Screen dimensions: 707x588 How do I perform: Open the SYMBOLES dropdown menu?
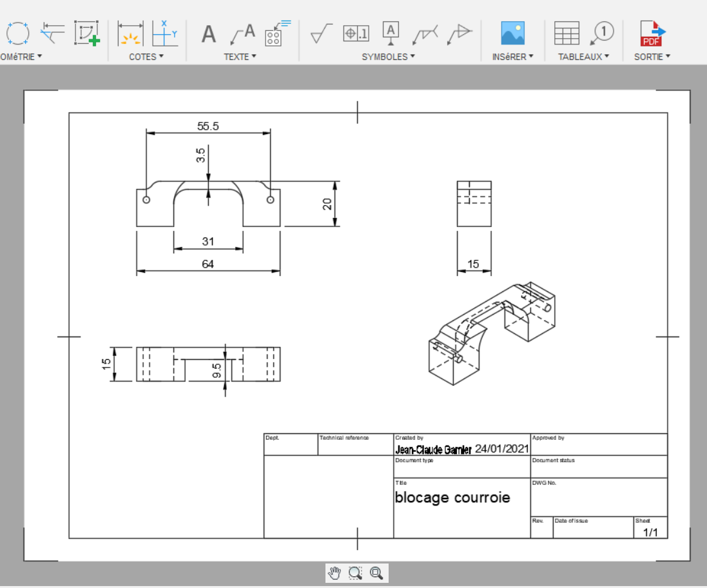point(388,57)
